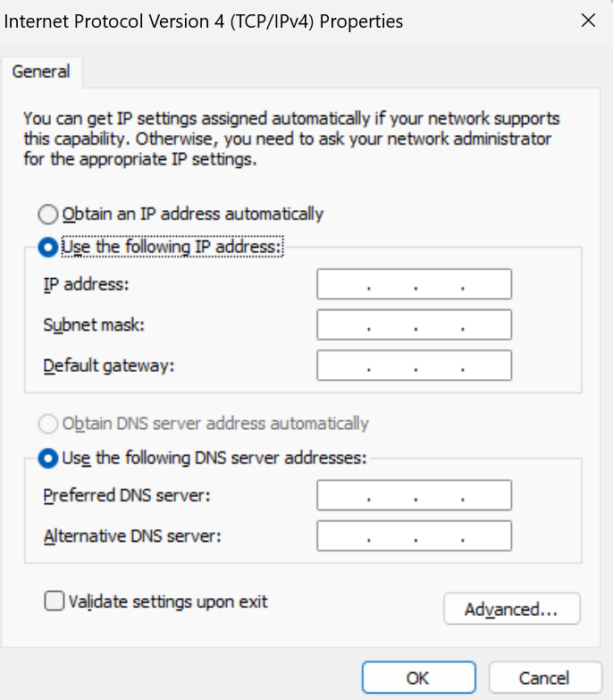Focus first octet of Preferred DNS server
613x700 pixels.
click(344, 494)
